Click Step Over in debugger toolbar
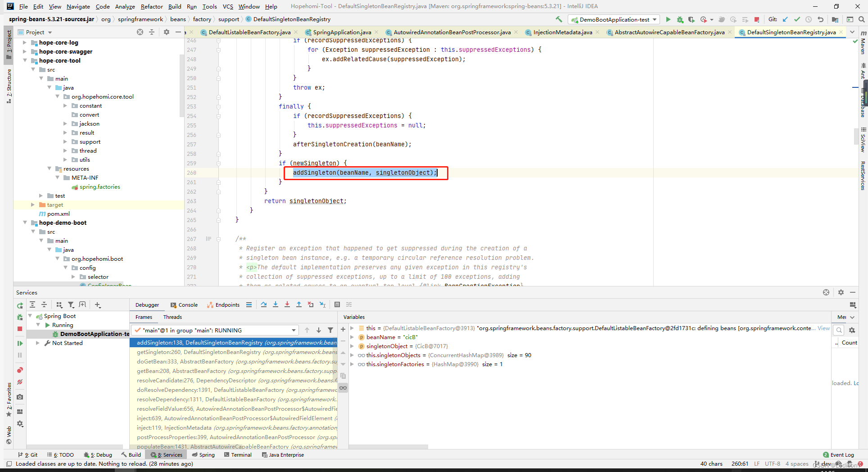 (264, 305)
